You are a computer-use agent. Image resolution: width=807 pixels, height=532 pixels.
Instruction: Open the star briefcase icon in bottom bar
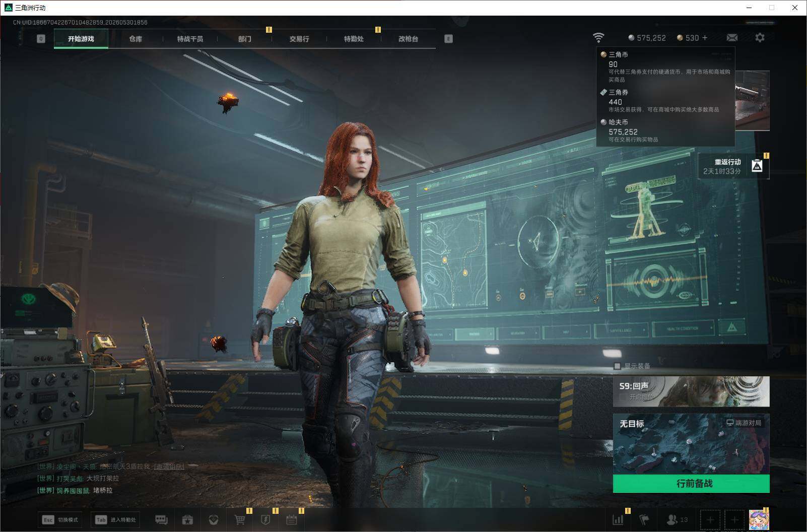click(187, 519)
